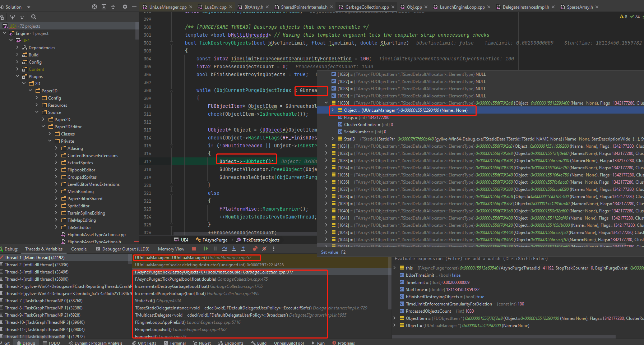Image resolution: width=644 pixels, height=345 pixels.
Task: Select the Stop debugging icon
Action: (194, 249)
